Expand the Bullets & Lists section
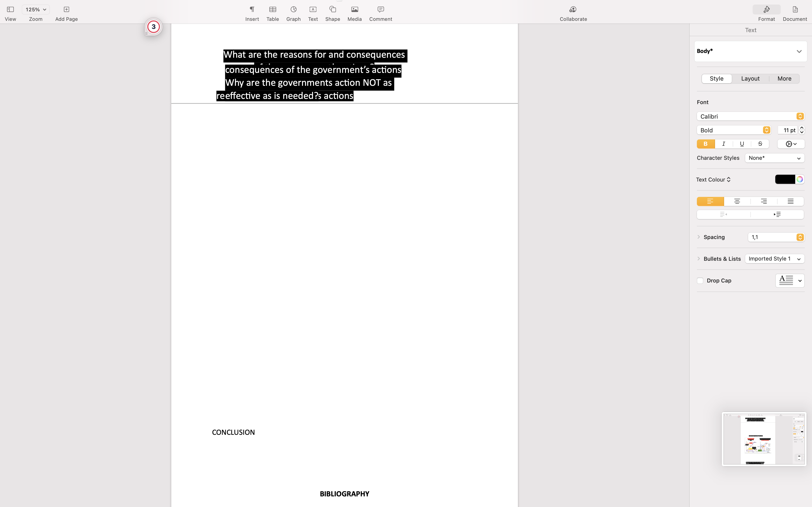The height and width of the screenshot is (507, 812). click(x=699, y=258)
